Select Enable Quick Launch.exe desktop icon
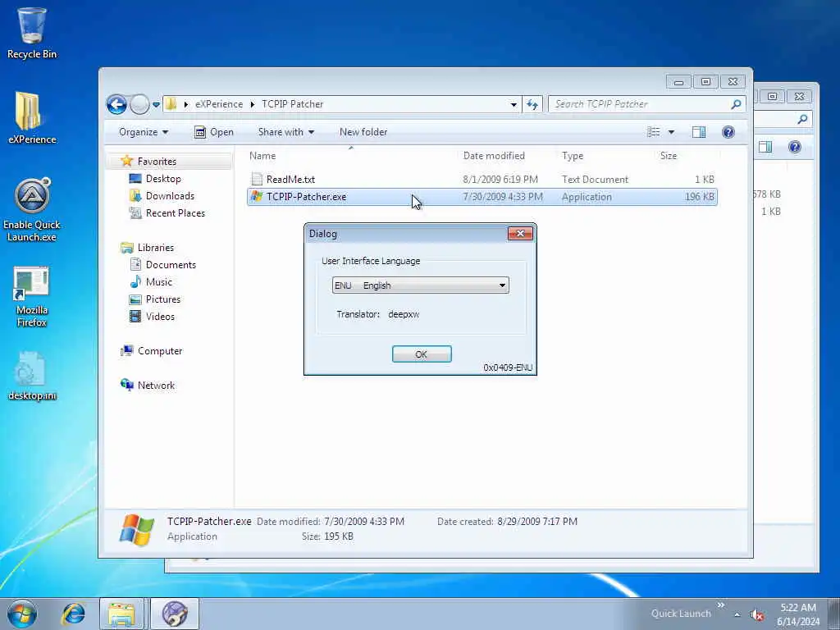The image size is (840, 630). coord(32,210)
